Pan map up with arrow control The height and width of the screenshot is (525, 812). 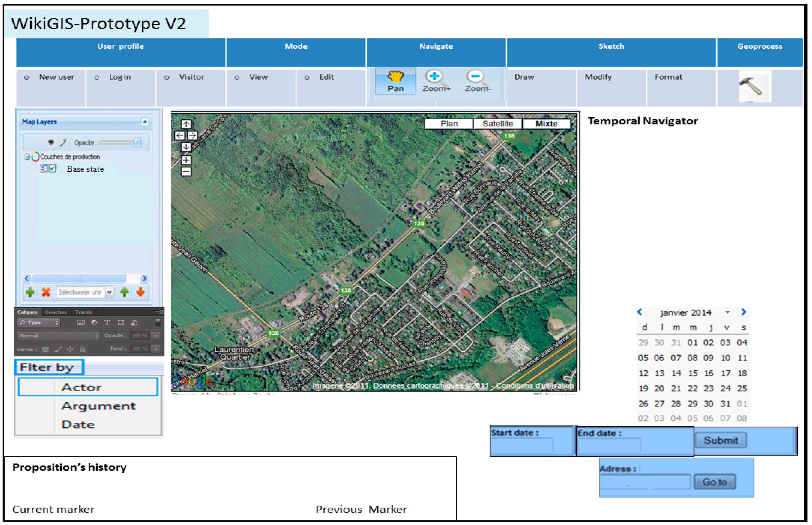pyautogui.click(x=186, y=124)
